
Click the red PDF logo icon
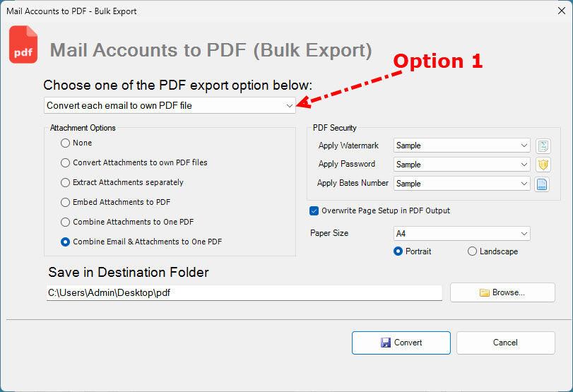click(x=23, y=45)
